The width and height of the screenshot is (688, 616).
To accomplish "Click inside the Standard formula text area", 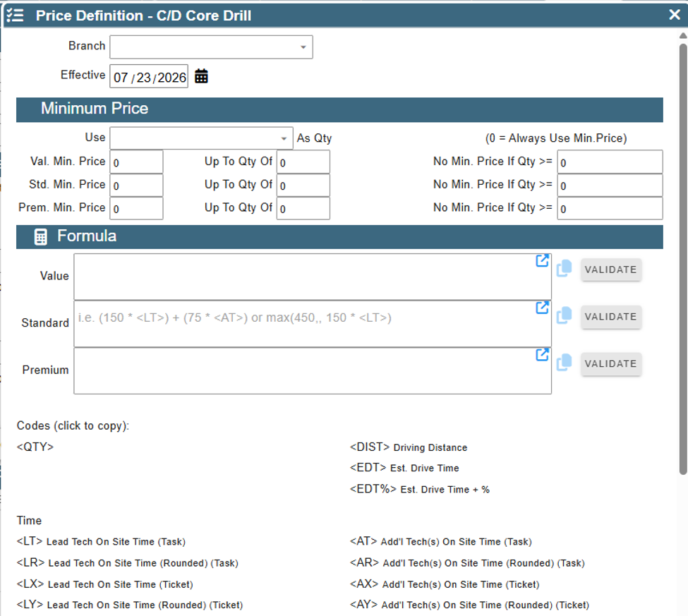I will 313,324.
